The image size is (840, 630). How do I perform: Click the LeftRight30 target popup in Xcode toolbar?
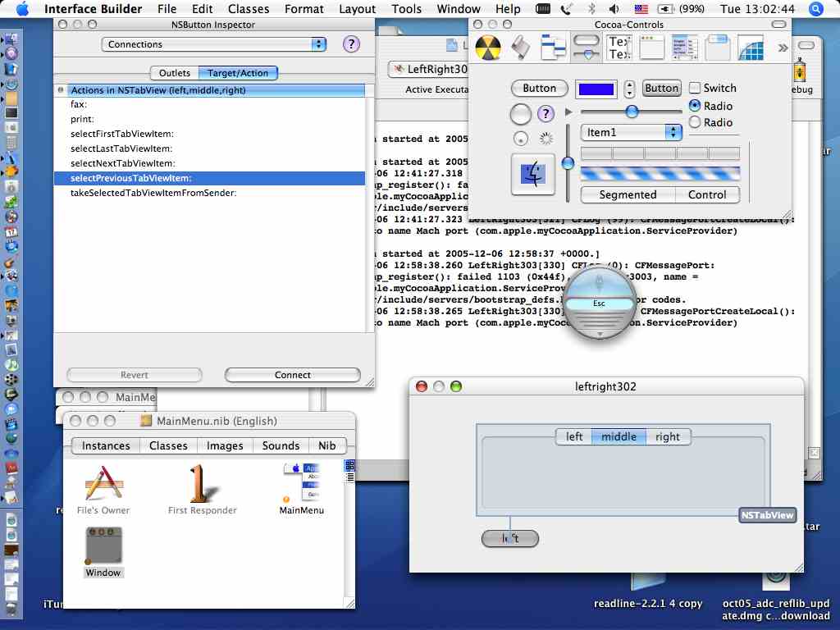pyautogui.click(x=430, y=69)
